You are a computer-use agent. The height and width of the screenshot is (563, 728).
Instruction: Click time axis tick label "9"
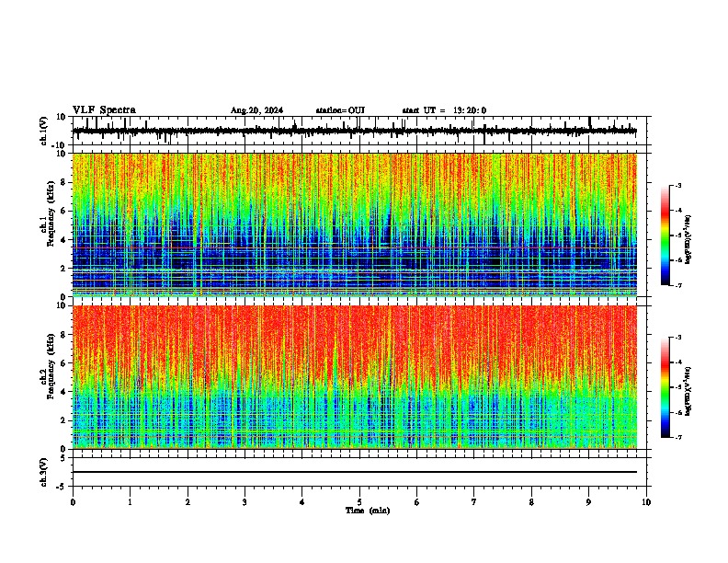pyautogui.click(x=588, y=502)
